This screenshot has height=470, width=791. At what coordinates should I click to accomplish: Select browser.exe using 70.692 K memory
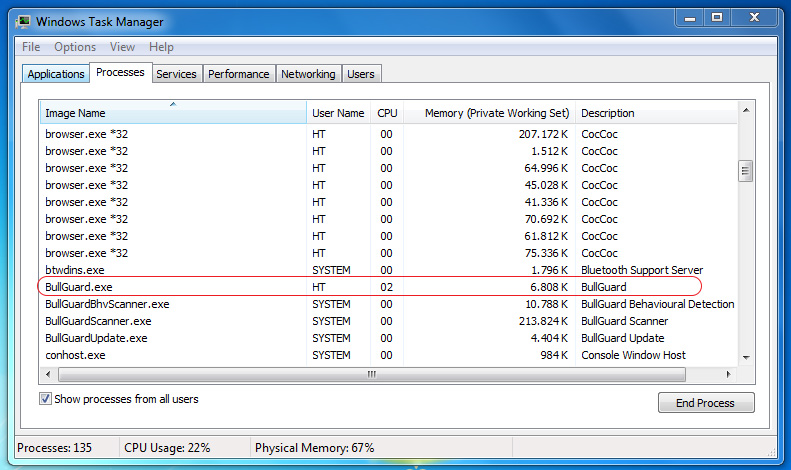[x=388, y=219]
